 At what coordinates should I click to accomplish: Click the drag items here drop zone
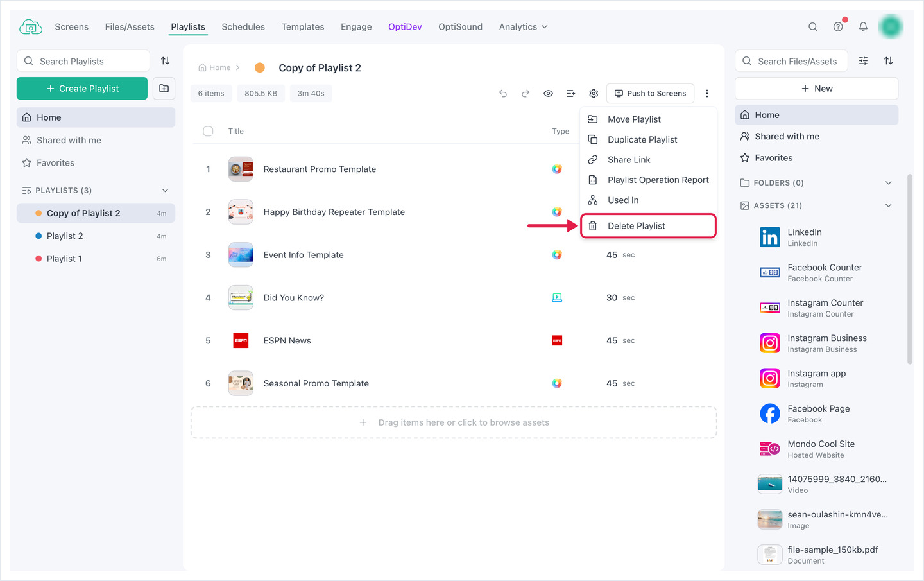click(454, 422)
